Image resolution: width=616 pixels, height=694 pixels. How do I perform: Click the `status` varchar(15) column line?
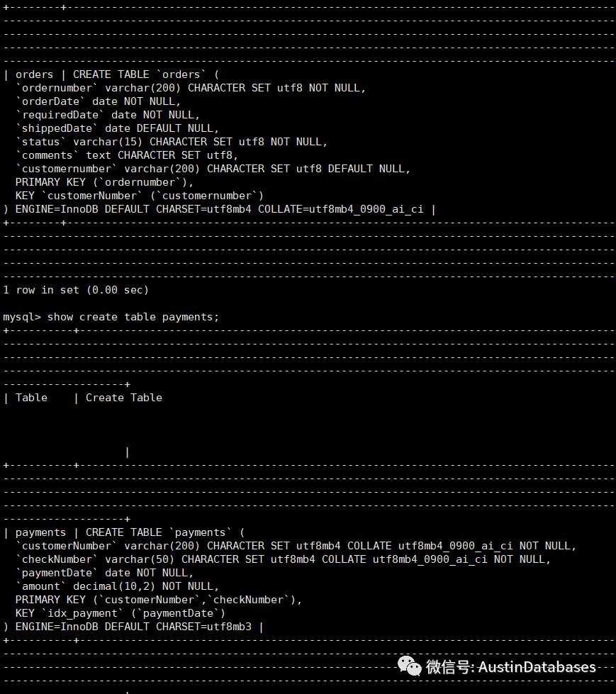pyautogui.click(x=172, y=142)
